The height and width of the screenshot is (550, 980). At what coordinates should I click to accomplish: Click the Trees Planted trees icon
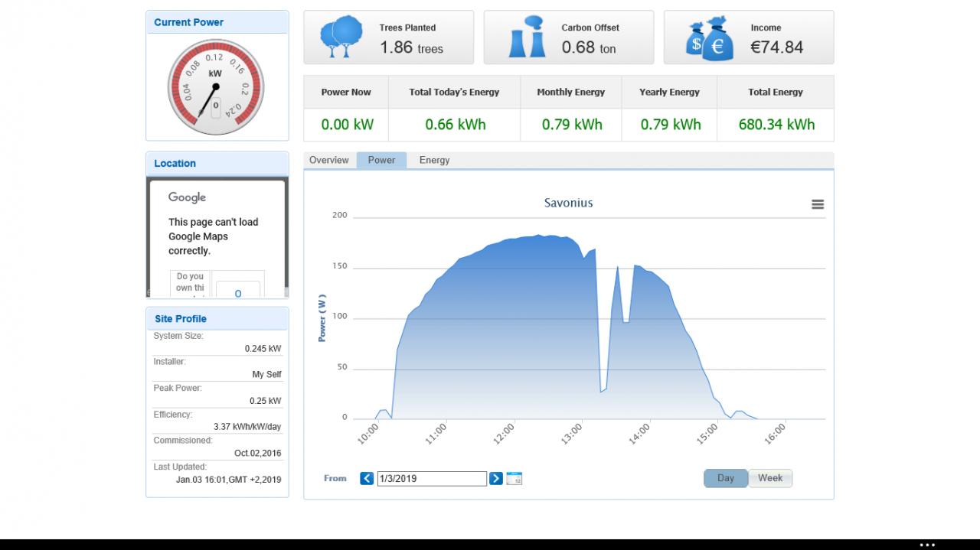341,37
